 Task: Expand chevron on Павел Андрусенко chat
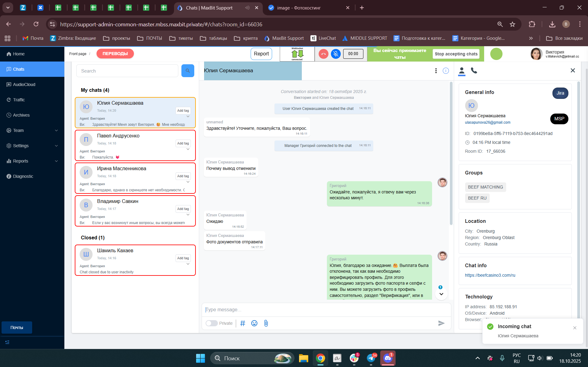[188, 149]
